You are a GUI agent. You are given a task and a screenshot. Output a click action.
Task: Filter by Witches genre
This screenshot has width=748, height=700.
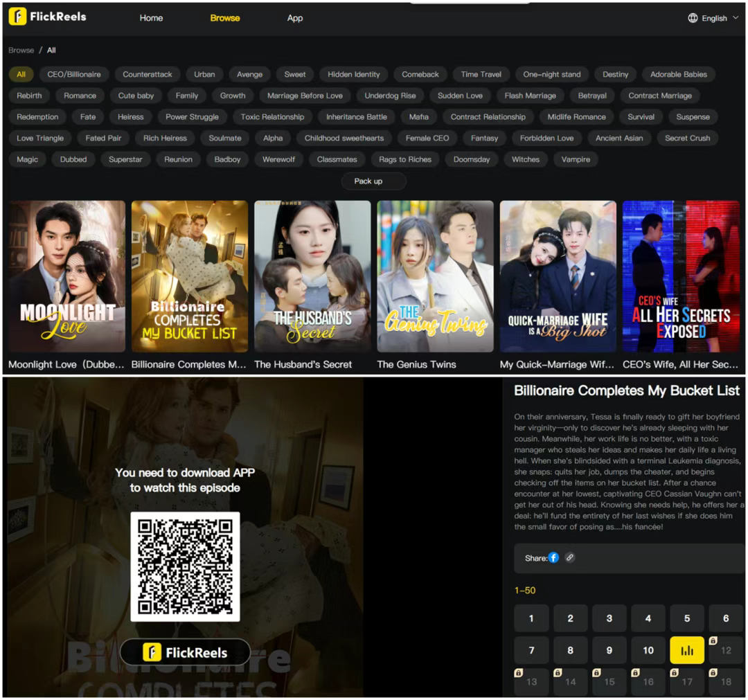click(x=525, y=160)
